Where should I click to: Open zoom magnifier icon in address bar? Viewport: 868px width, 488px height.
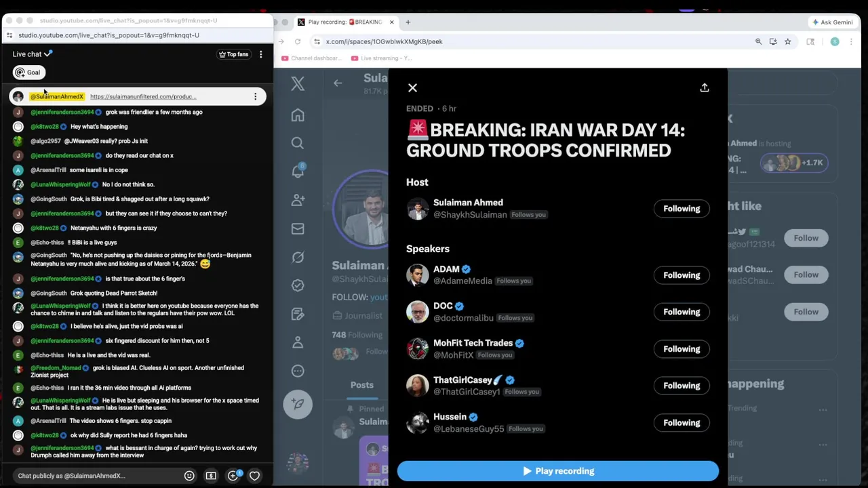coord(758,41)
